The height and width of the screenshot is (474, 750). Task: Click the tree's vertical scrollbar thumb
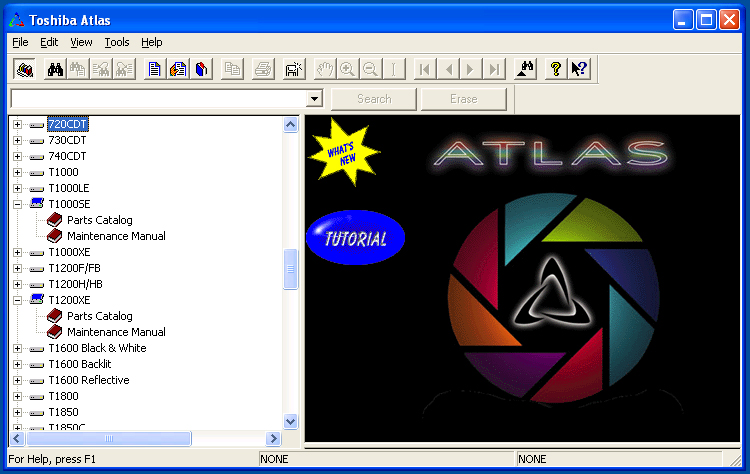click(291, 270)
